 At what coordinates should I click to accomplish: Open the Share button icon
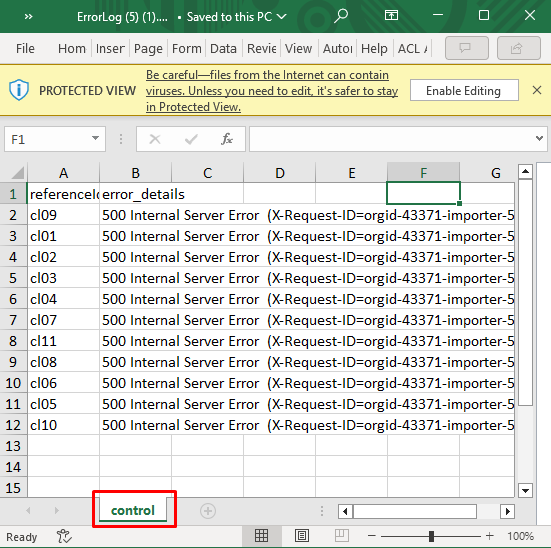click(x=518, y=48)
